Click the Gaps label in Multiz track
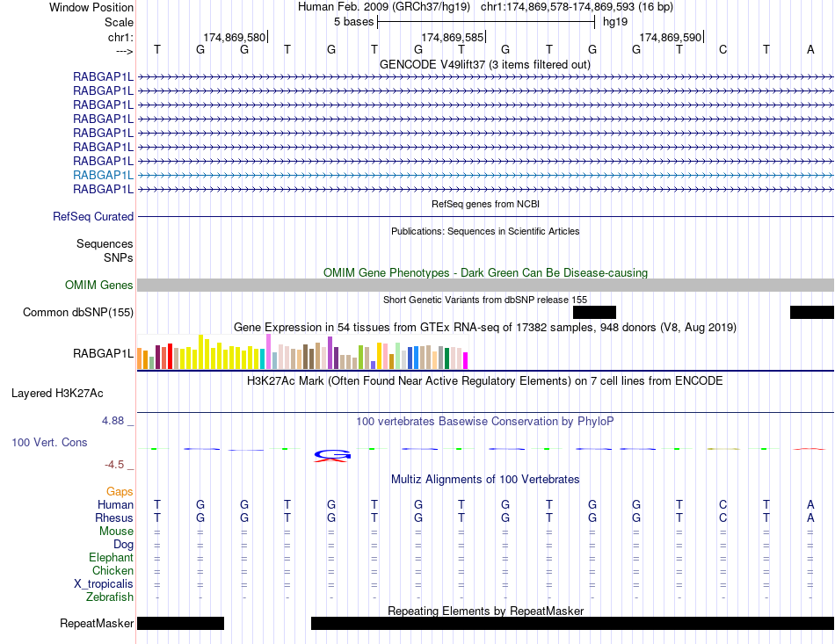The height and width of the screenshot is (644, 835). coord(120,492)
